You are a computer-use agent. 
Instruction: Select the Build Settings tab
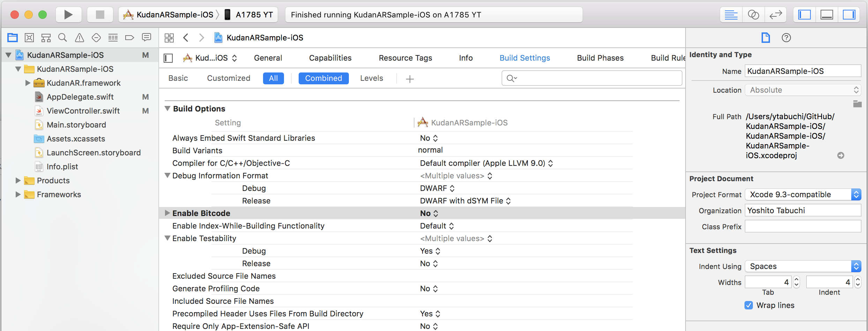point(525,58)
